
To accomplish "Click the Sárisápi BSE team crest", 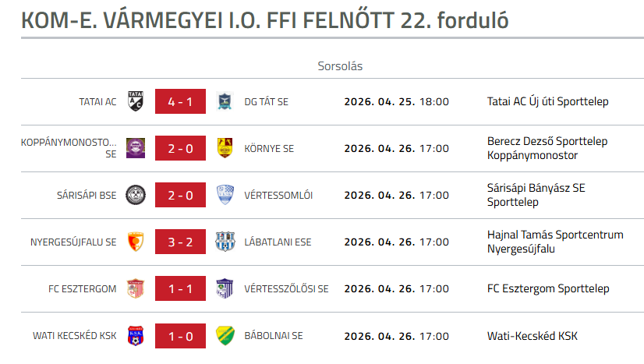I will [136, 195].
